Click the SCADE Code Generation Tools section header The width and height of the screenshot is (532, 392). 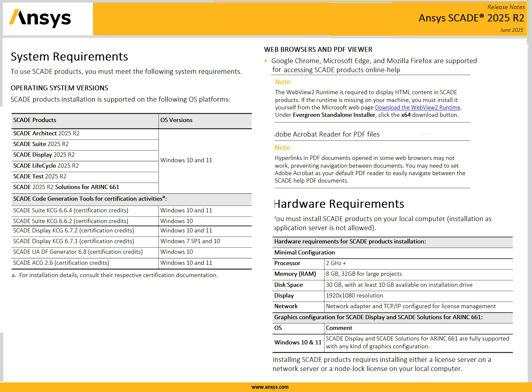[x=131, y=199]
